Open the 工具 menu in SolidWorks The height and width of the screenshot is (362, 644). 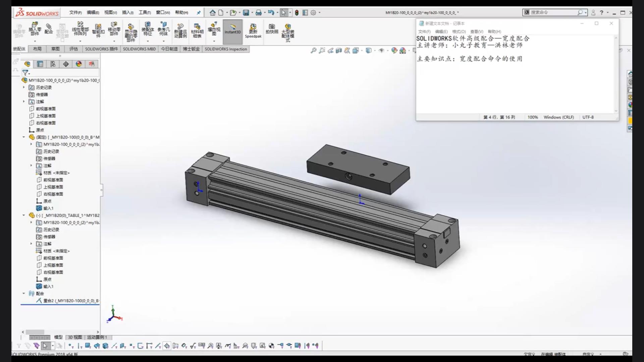[145, 12]
